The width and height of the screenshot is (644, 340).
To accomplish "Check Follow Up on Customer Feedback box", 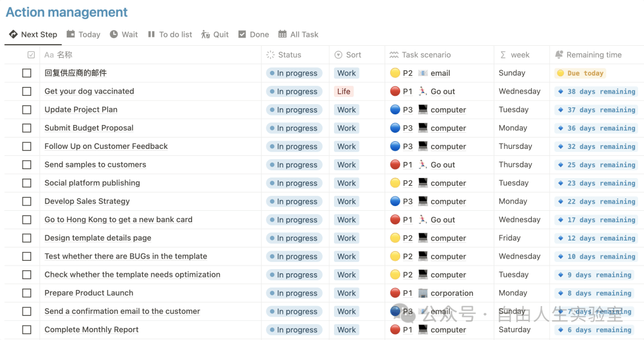I will point(27,146).
